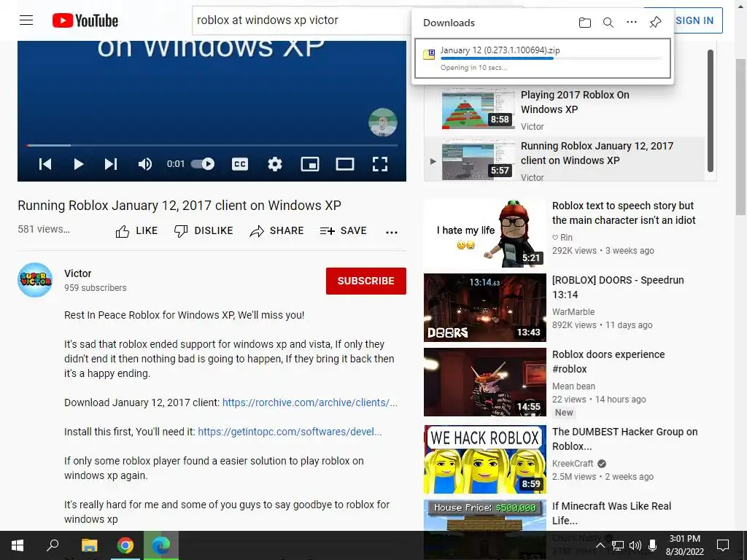The width and height of the screenshot is (747, 560).
Task: Enable miniplayer mode
Action: click(309, 164)
